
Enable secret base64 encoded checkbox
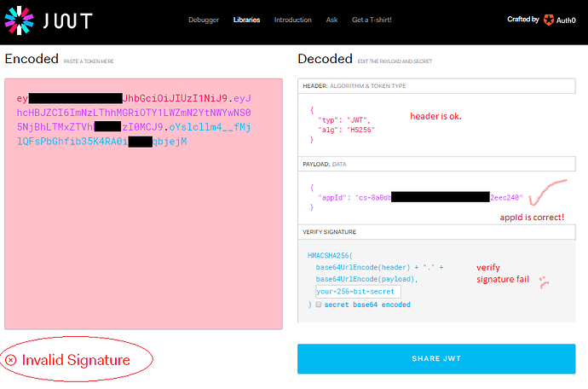[x=319, y=305]
